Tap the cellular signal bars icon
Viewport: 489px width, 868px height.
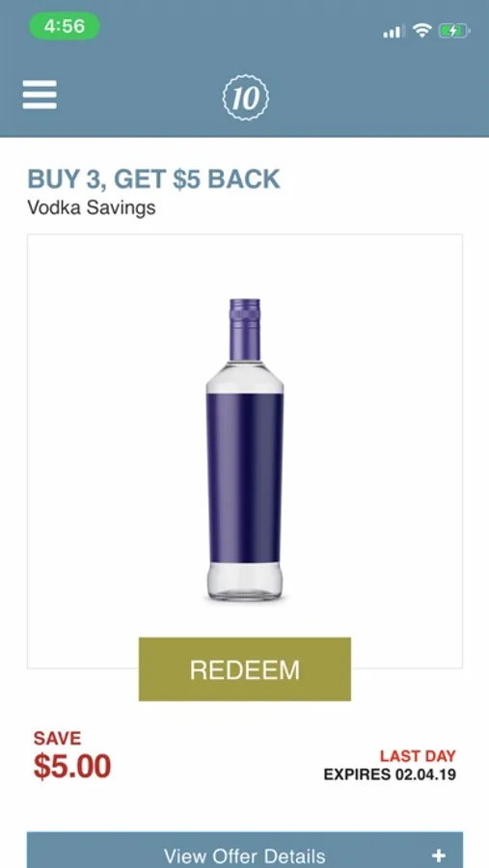394,31
